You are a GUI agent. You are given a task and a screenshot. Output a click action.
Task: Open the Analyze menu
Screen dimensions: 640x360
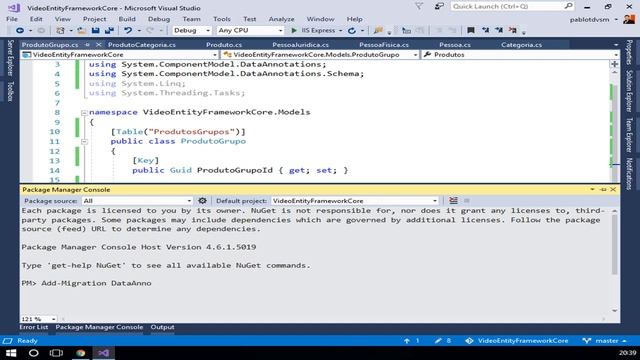coord(281,19)
